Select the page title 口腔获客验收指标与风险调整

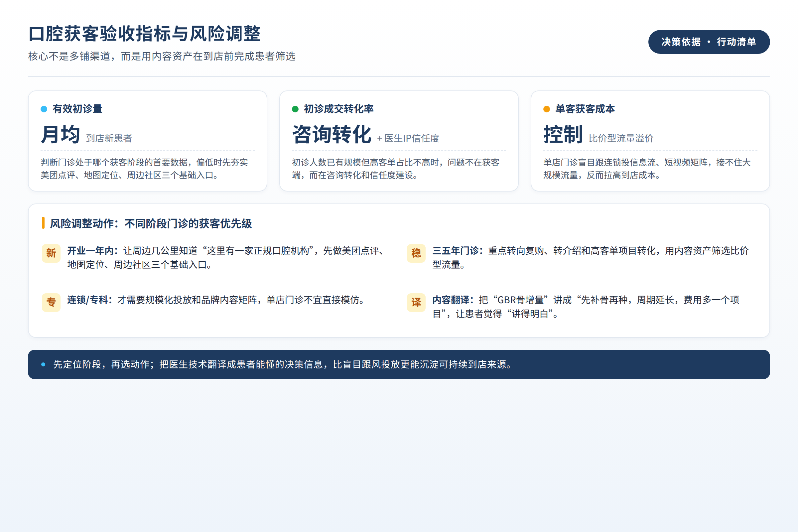(145, 34)
